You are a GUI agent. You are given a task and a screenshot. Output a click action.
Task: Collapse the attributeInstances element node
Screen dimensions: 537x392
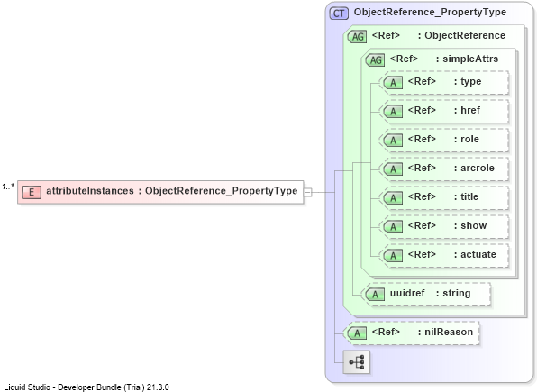coord(307,192)
